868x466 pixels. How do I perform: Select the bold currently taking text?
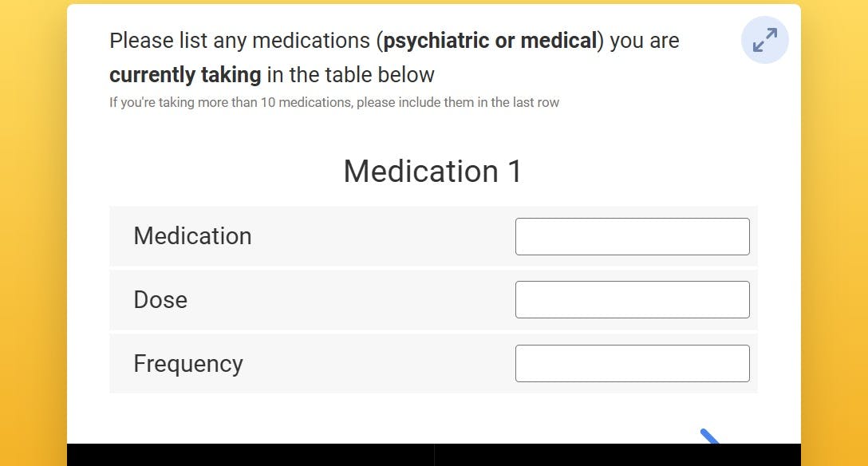coord(184,74)
